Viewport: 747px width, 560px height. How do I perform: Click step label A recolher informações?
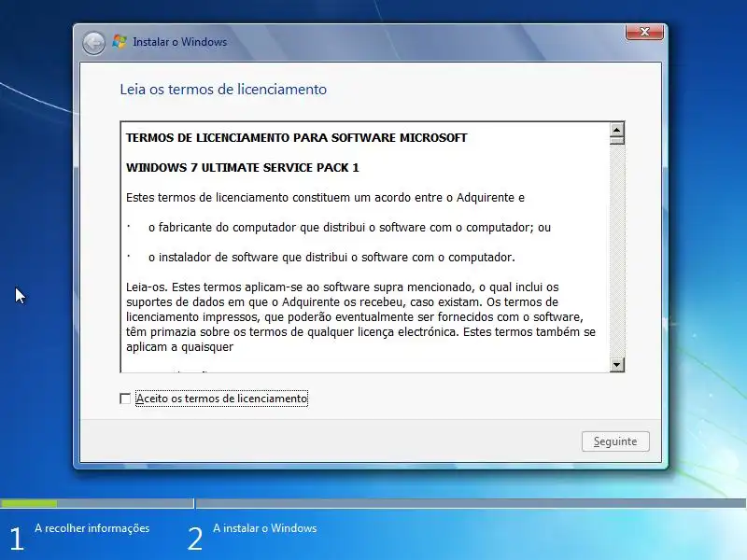(x=92, y=528)
